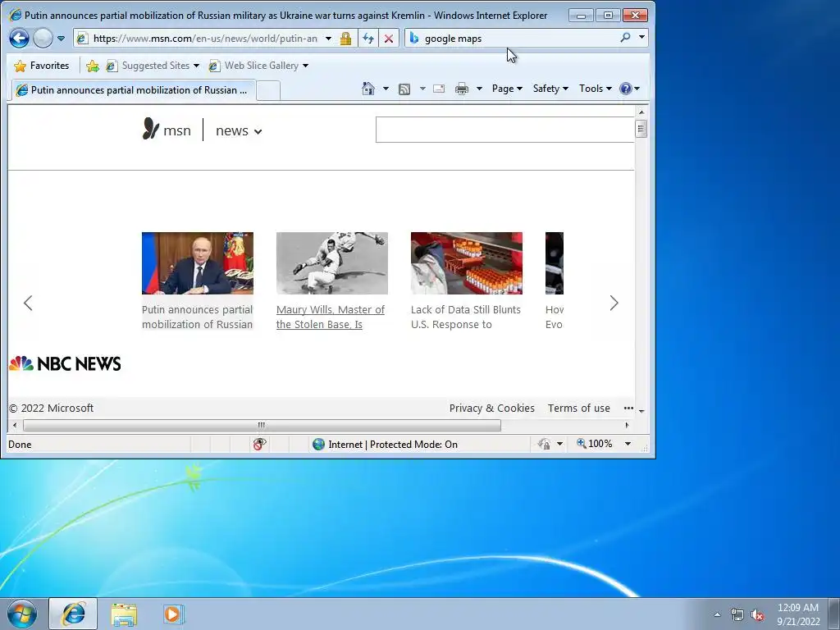The width and height of the screenshot is (840, 630).
Task: Open the Page menu
Action: (507, 89)
